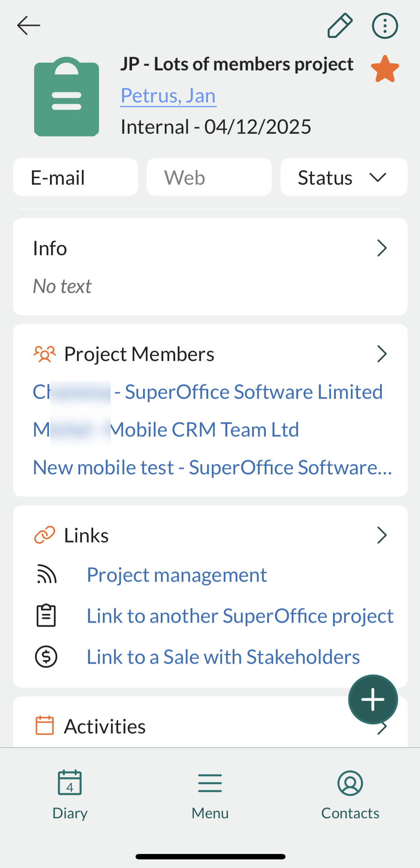
Task: Open Link to a Sale with Stakeholders
Action: point(223,656)
